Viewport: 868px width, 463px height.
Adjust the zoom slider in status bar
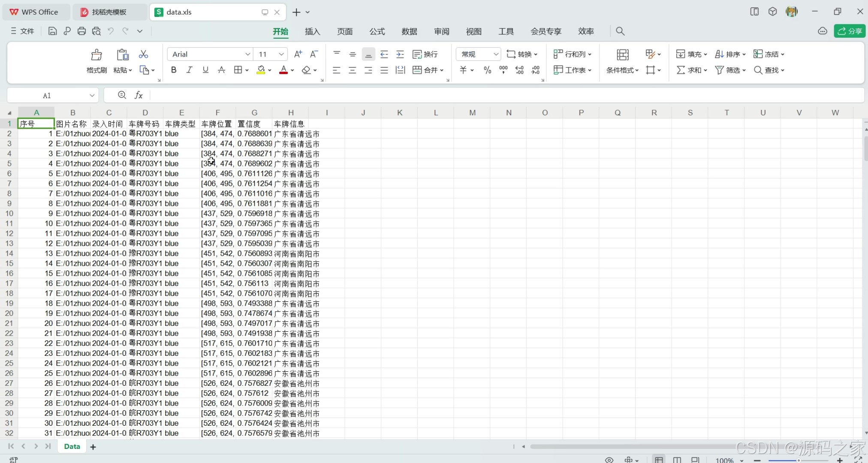tap(799, 460)
